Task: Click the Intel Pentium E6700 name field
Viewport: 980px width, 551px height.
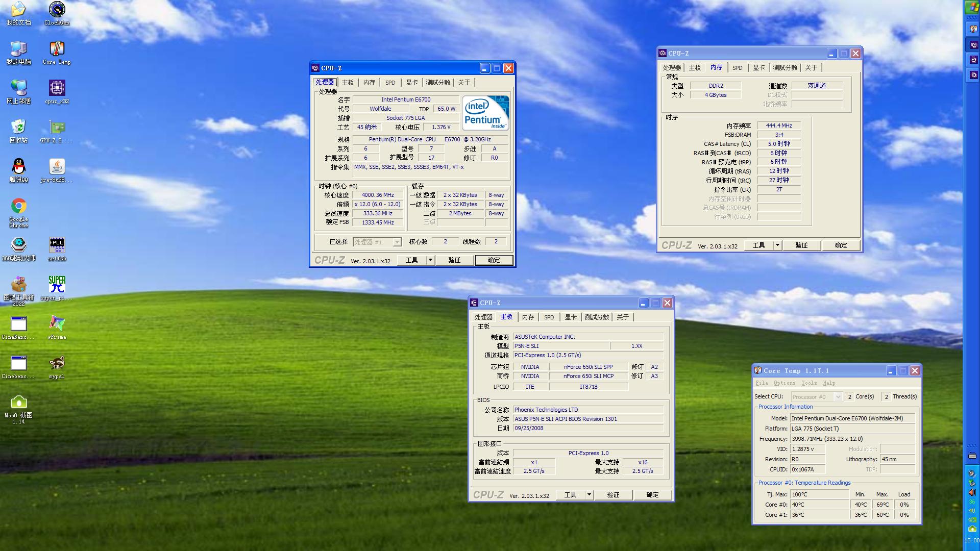Action: coord(406,99)
